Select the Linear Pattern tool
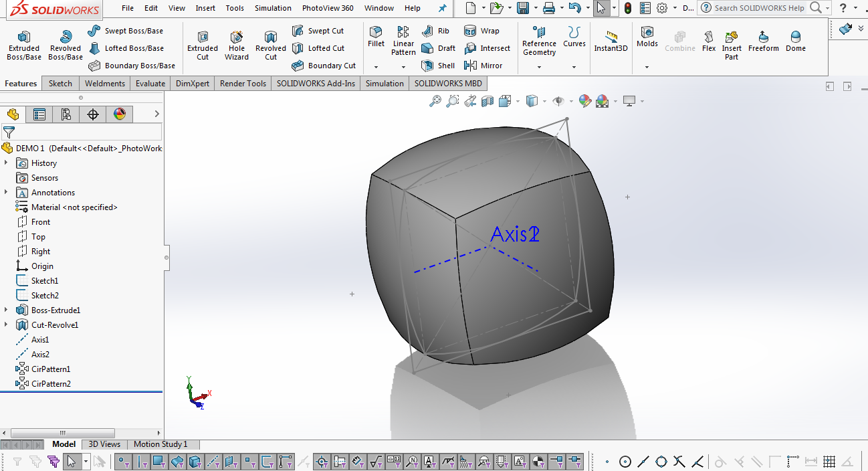The height and width of the screenshot is (471, 868). click(403, 41)
